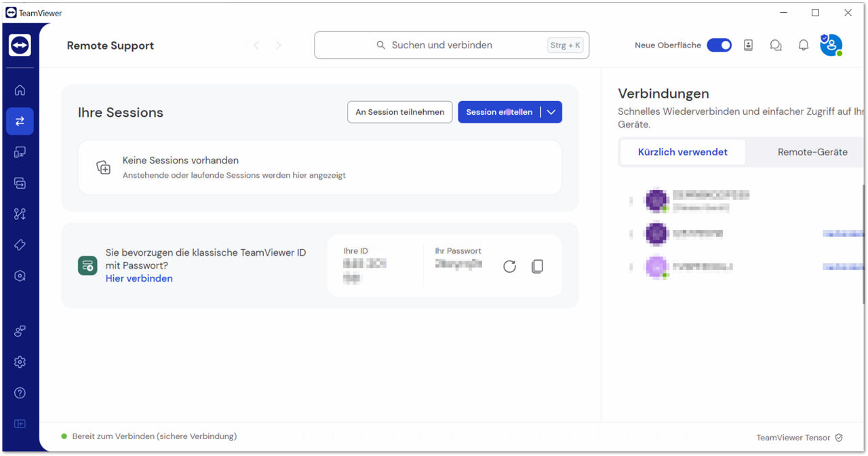This screenshot has height=456, width=868.
Task: Open the hexagon admin sidebar icon
Action: pos(20,275)
